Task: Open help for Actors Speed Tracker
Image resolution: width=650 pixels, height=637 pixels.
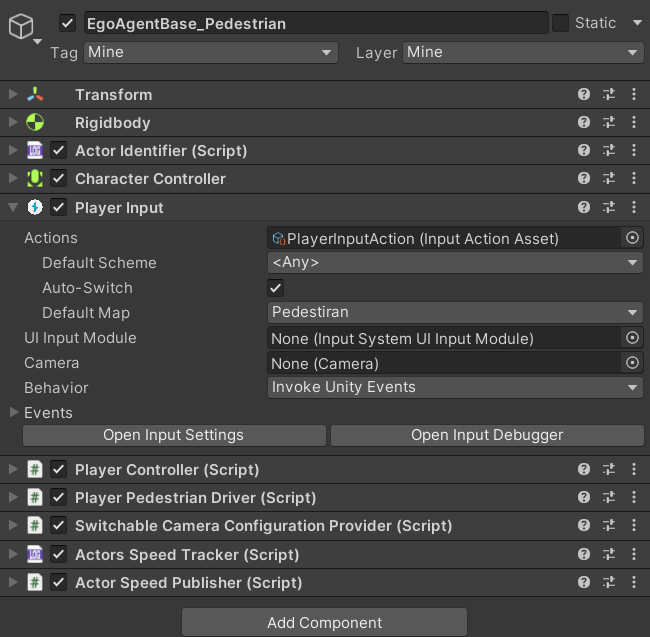Action: pyautogui.click(x=584, y=554)
